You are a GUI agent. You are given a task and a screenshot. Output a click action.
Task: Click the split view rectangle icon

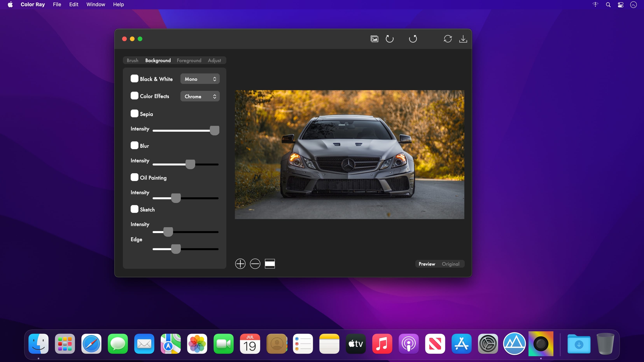(x=270, y=264)
